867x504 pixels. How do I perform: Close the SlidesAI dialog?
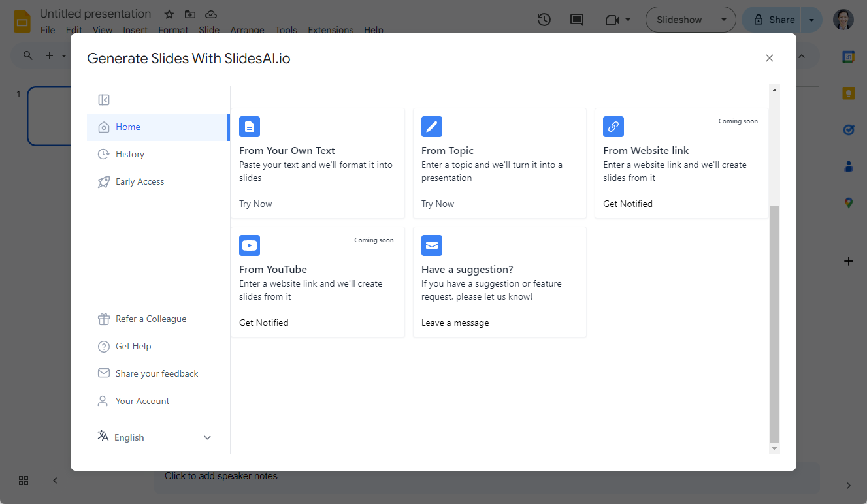770,58
